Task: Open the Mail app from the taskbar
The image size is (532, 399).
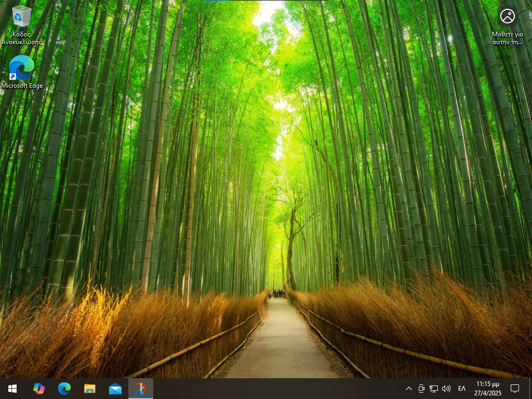Action: (x=115, y=389)
